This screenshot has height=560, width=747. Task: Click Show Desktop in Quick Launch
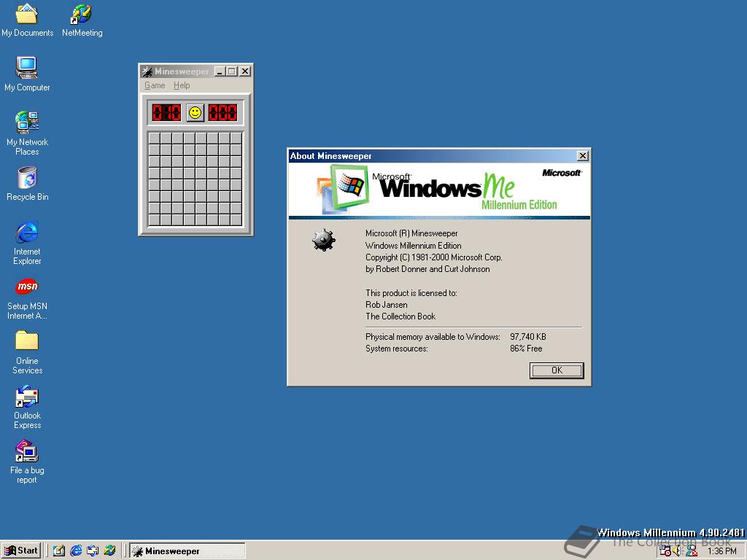[59, 551]
